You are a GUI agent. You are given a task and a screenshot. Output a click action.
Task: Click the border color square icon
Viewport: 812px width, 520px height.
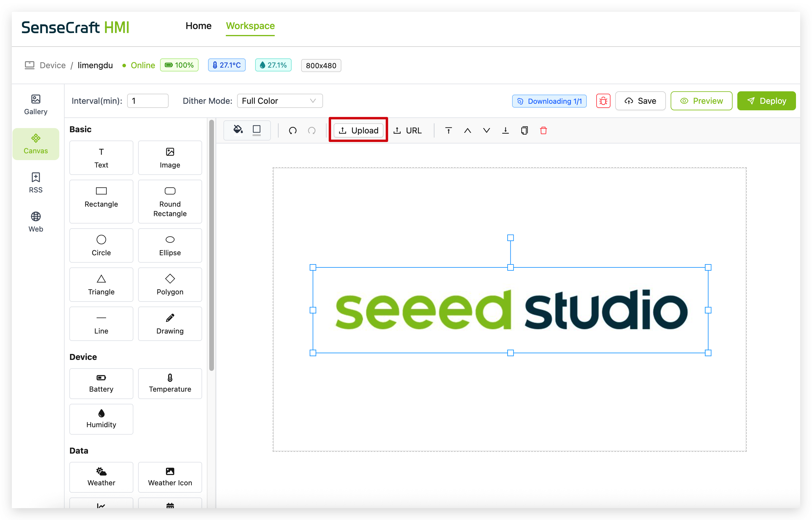point(257,130)
